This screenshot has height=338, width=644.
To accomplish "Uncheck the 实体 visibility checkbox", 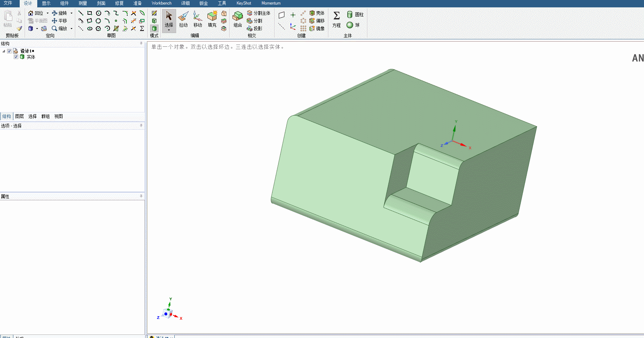I will point(16,57).
